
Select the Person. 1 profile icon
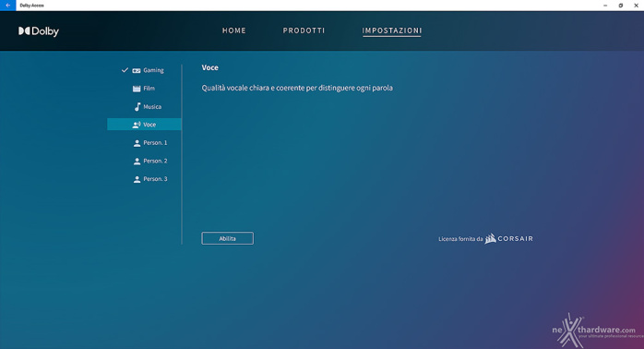coord(137,143)
